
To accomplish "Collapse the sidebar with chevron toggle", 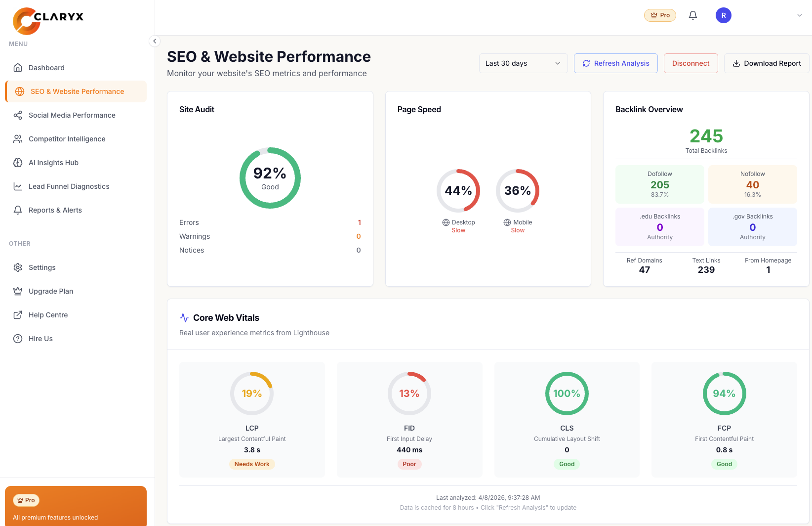I will click(155, 41).
